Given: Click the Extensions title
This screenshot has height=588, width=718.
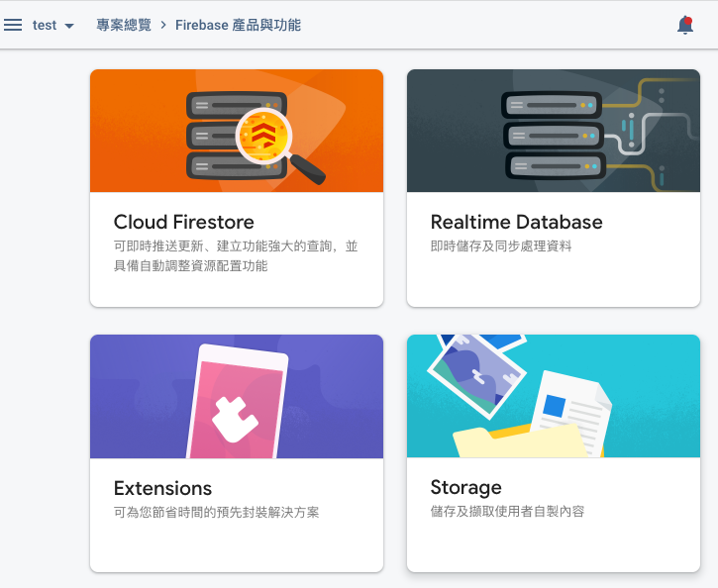Looking at the screenshot, I should pos(162,488).
